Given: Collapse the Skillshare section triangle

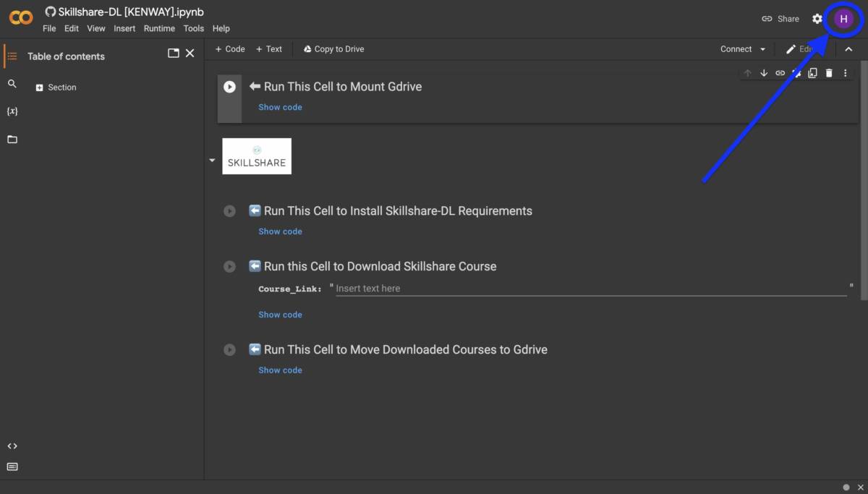Looking at the screenshot, I should [x=212, y=161].
